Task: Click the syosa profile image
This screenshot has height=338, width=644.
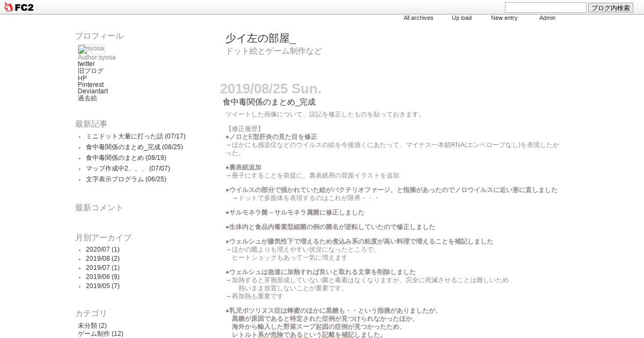Action: point(91,49)
